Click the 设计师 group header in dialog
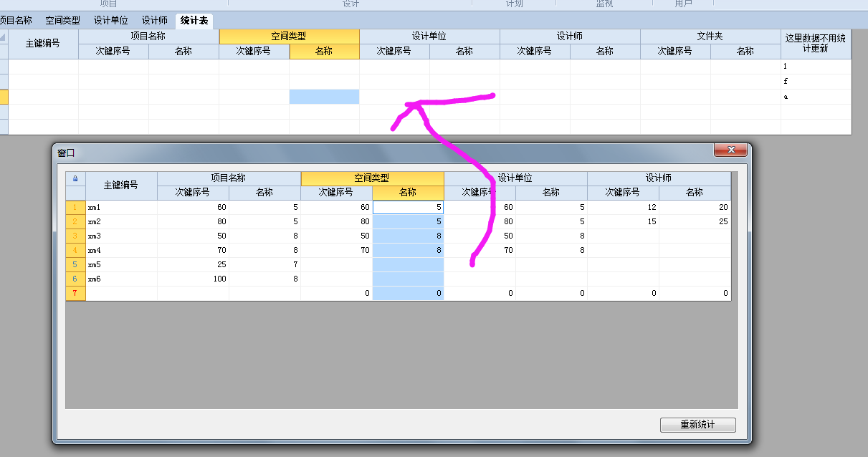868x457 pixels. (x=659, y=178)
